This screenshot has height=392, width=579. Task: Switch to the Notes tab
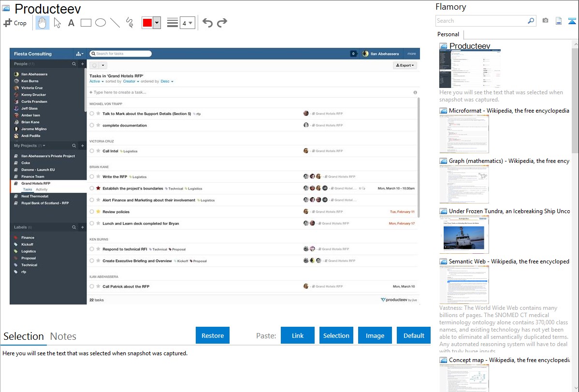tap(63, 336)
